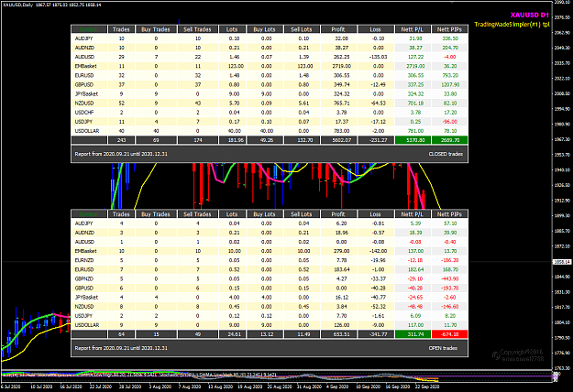Select NZDUSD Nett P/L value -48.48

coord(415,307)
